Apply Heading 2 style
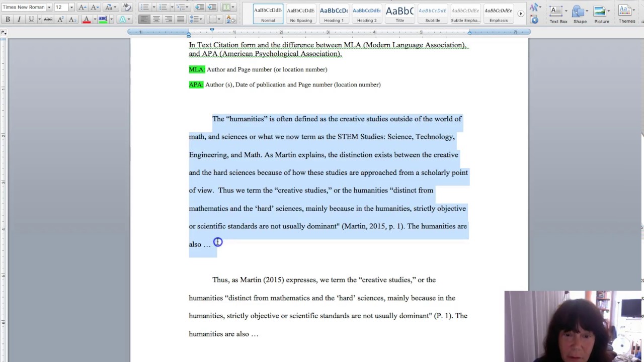Screen dimensions: 644x362 click(x=367, y=14)
